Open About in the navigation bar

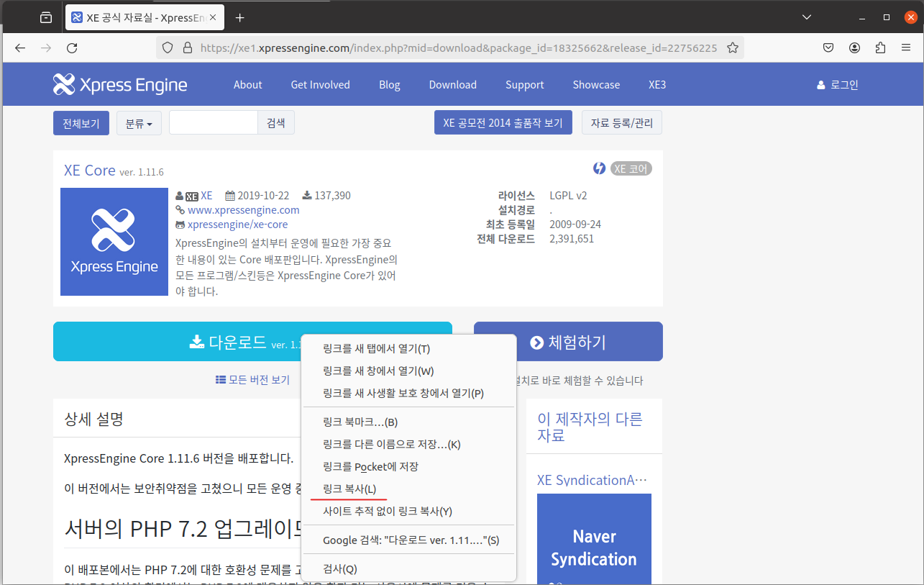248,85
